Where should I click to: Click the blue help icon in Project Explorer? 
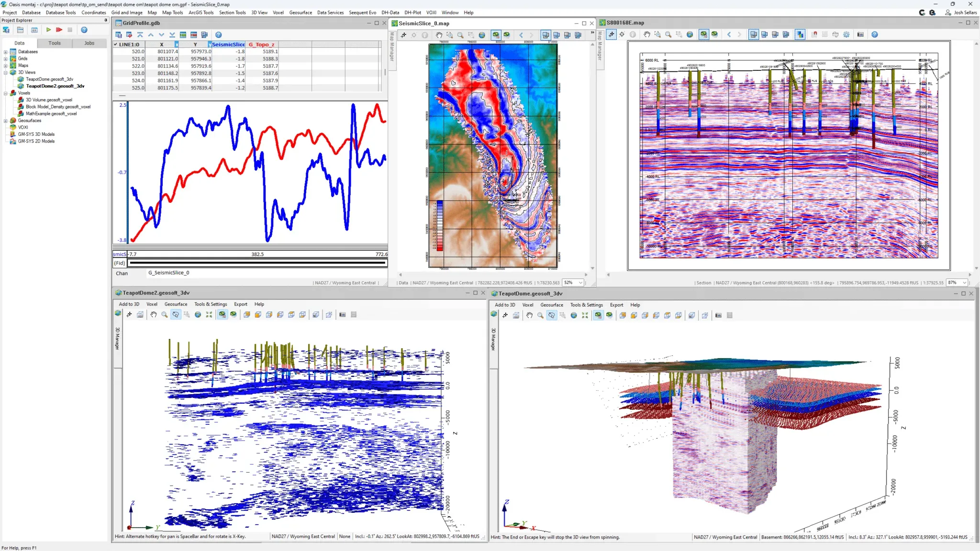tap(84, 30)
